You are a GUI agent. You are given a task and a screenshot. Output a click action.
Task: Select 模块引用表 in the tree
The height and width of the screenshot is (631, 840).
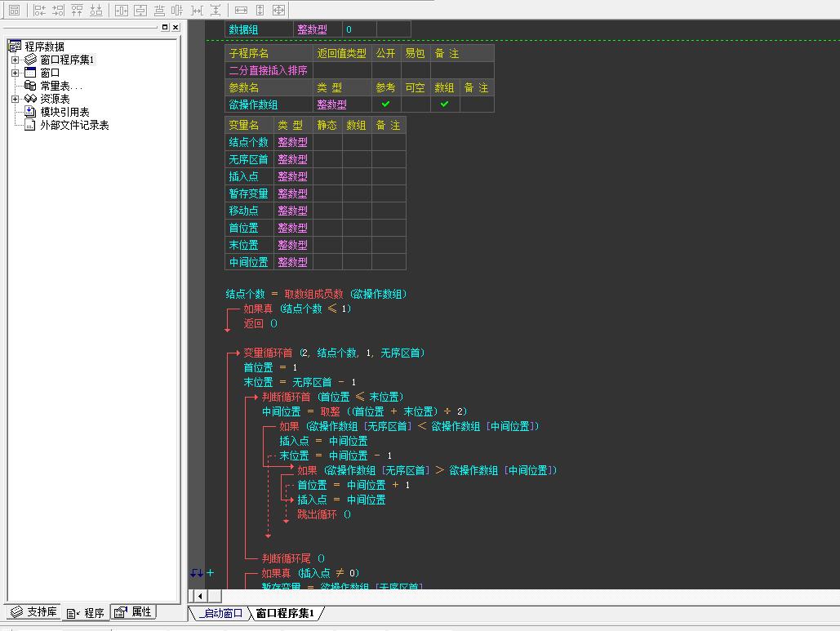pyautogui.click(x=64, y=112)
